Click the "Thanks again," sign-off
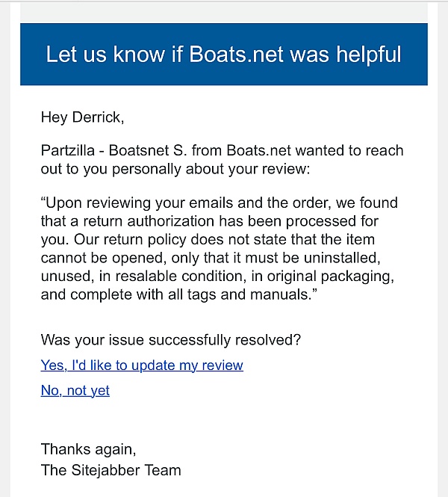448x497 pixels. [x=89, y=449]
